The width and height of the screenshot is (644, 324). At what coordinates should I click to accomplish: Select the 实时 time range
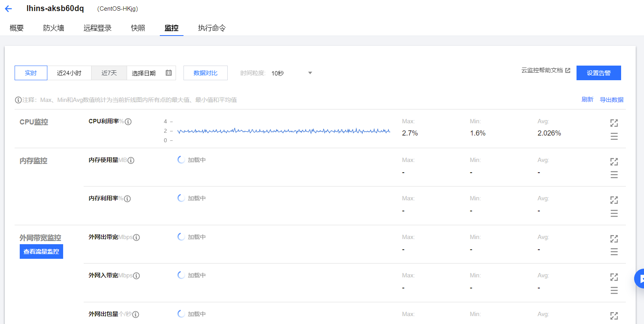click(31, 73)
